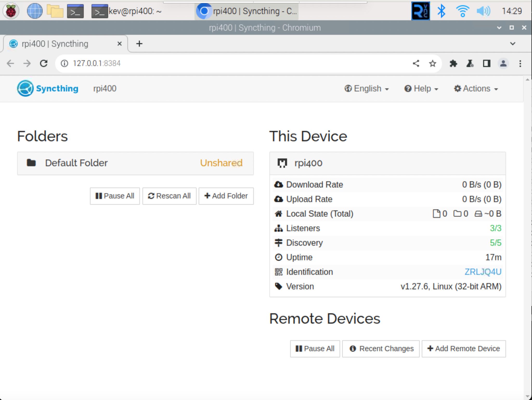Viewport: 532px width, 400px height.
Task: Select Syncthing Chromium taskbar entry
Action: coord(246,11)
